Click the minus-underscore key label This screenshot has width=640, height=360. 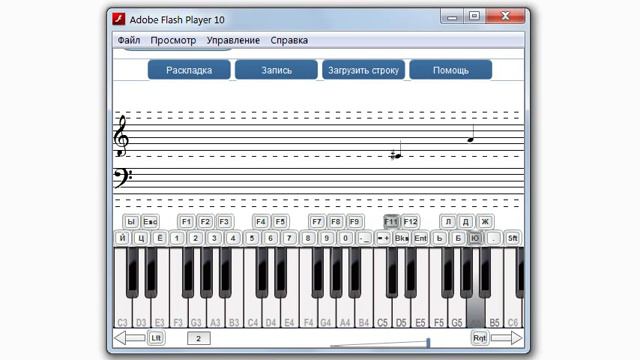pos(364,238)
